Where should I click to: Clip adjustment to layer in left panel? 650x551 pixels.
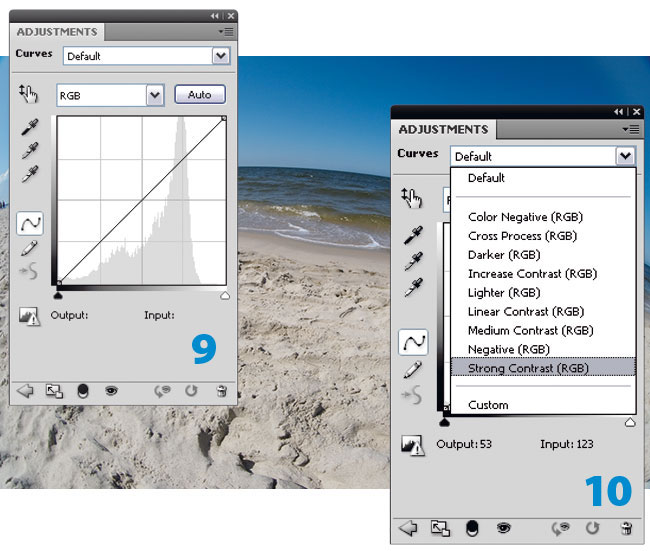(83, 391)
